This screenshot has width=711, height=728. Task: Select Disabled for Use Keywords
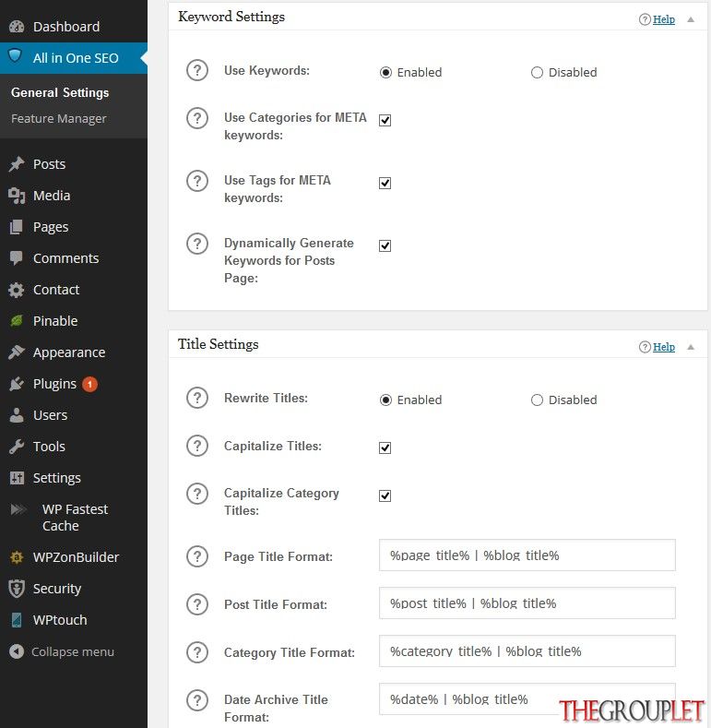coord(537,72)
